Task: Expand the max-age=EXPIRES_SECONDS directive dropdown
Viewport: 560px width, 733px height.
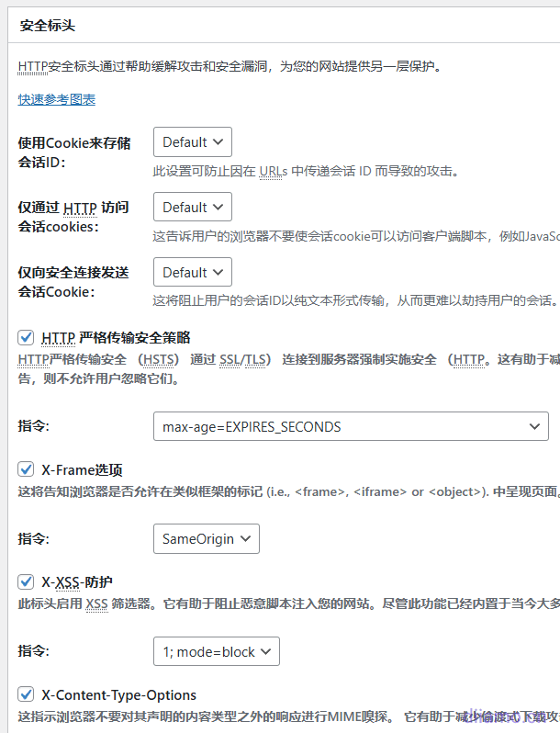Action: [x=350, y=427]
